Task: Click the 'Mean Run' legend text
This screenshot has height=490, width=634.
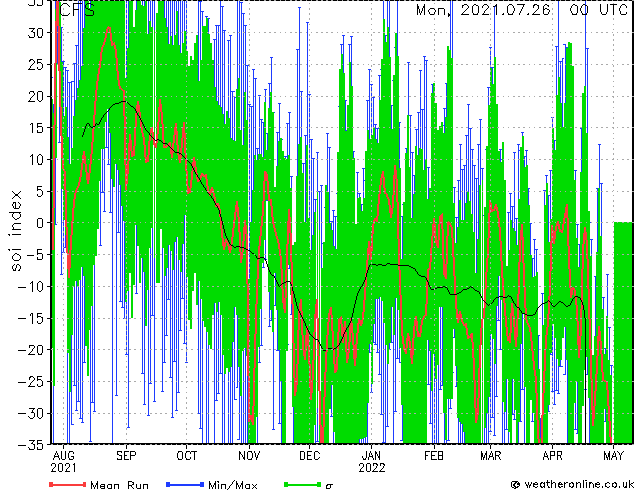Action: [x=120, y=485]
